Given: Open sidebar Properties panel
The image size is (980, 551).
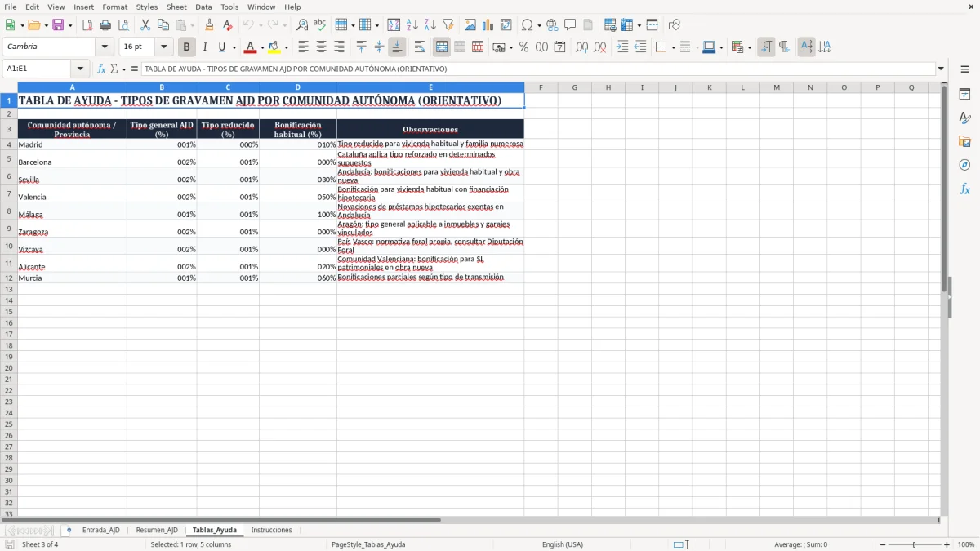Looking at the screenshot, I should coord(964,94).
